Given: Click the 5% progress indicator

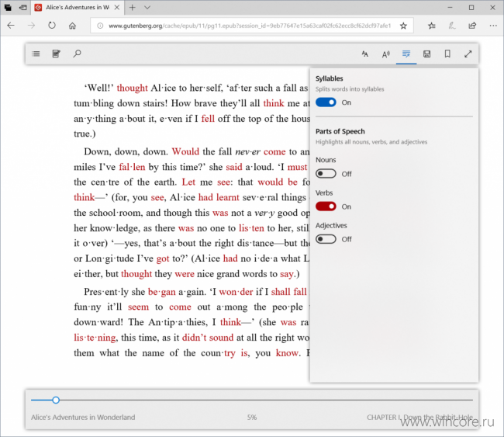Looking at the screenshot, I should click(252, 418).
